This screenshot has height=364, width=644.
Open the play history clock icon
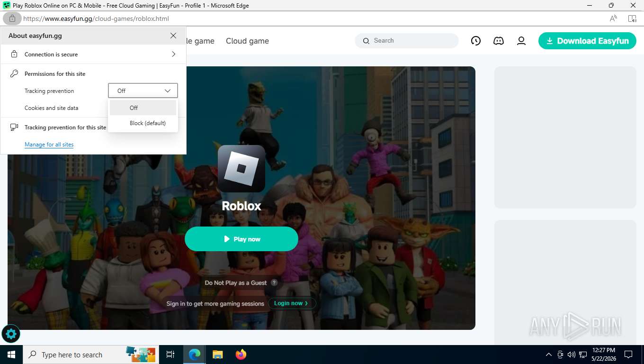coord(476,41)
